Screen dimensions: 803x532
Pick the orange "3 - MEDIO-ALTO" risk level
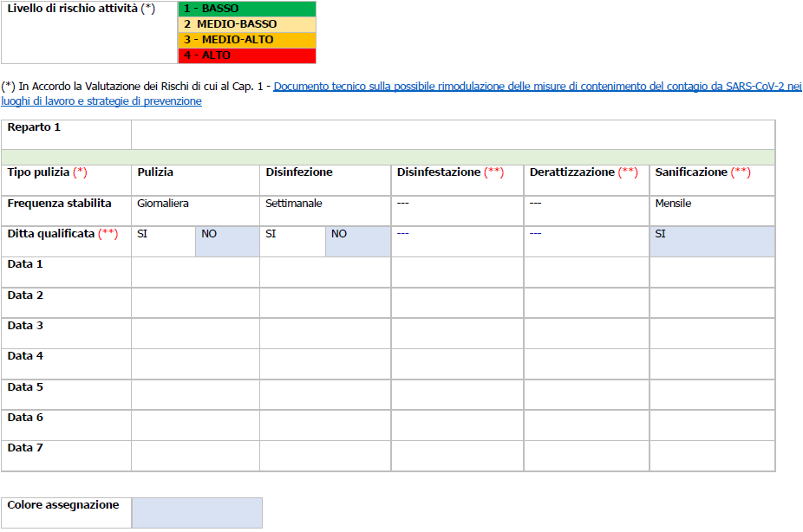pyautogui.click(x=246, y=40)
